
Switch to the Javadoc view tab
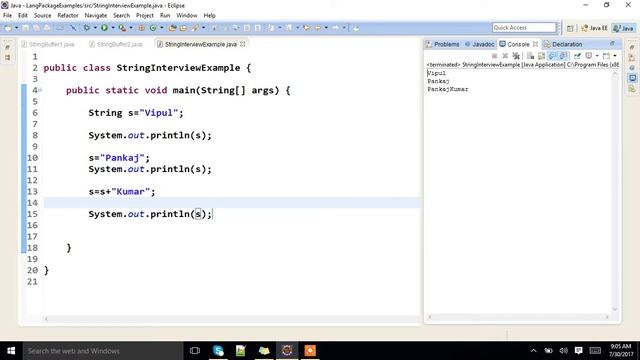(480, 44)
